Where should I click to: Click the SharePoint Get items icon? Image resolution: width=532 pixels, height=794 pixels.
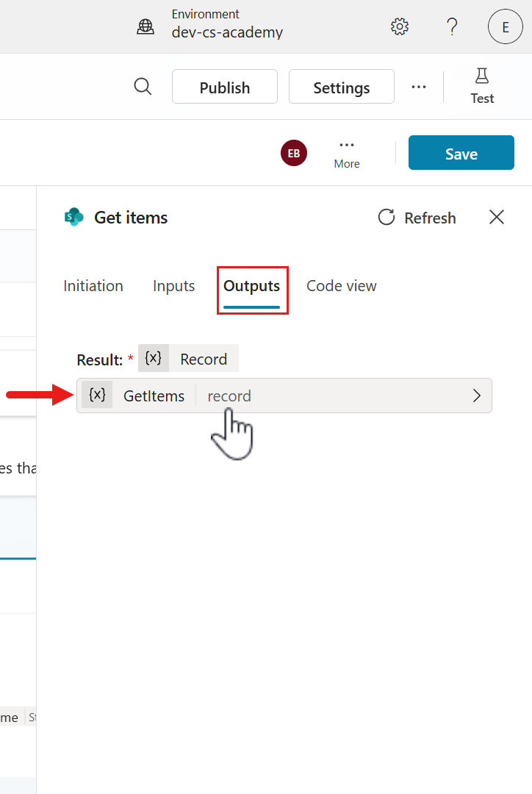pos(73,218)
